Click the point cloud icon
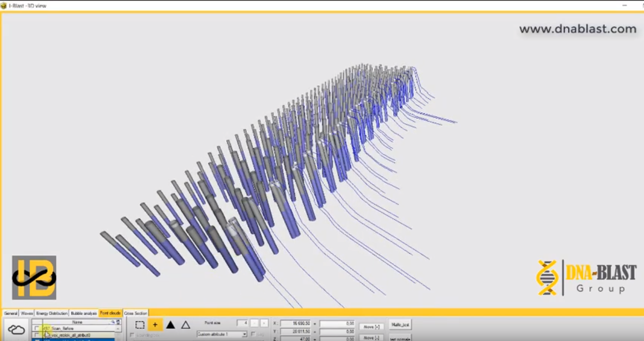This screenshot has height=341, width=644. pos(16,330)
